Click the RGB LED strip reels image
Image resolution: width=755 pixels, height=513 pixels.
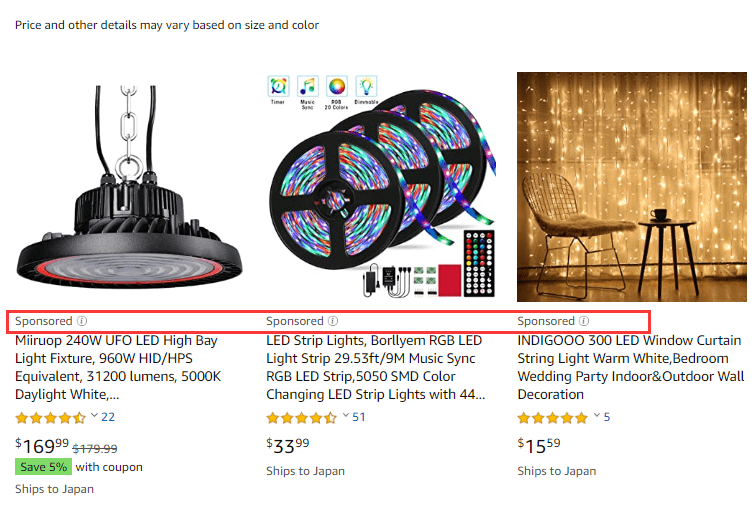coord(381,187)
